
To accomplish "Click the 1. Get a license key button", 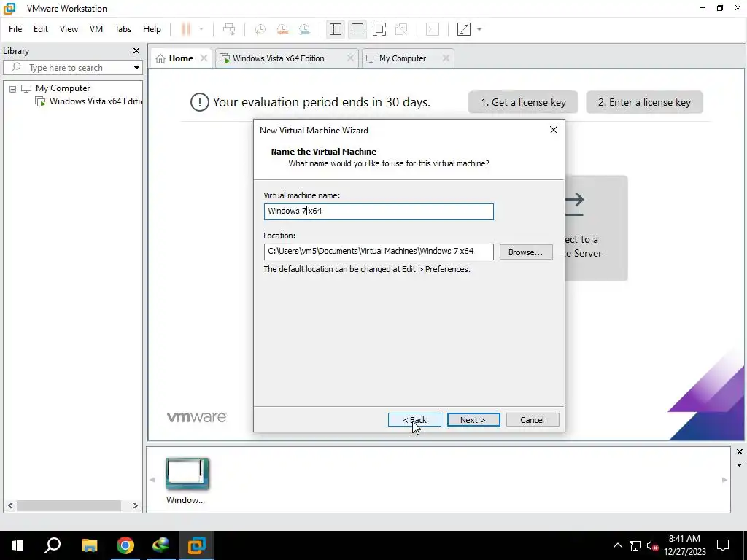I will [523, 102].
